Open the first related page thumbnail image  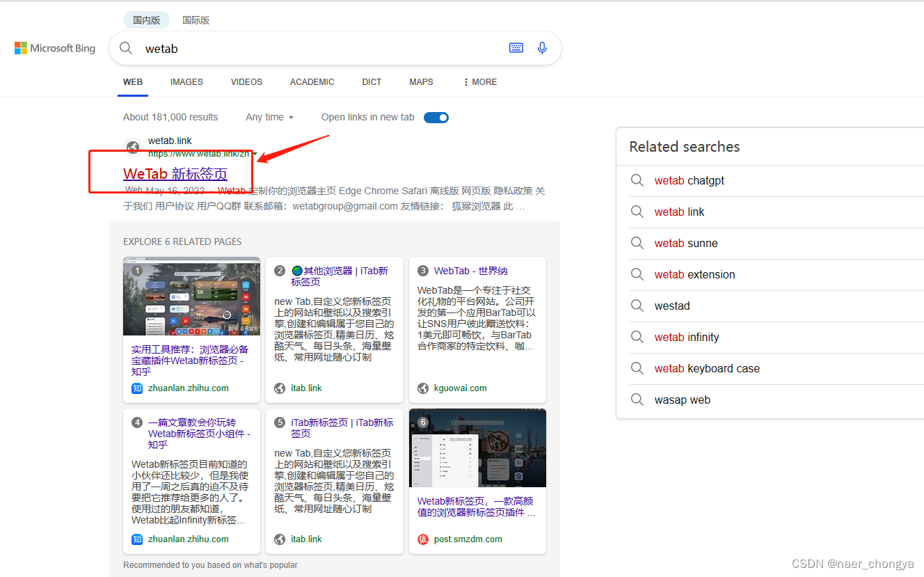[192, 297]
